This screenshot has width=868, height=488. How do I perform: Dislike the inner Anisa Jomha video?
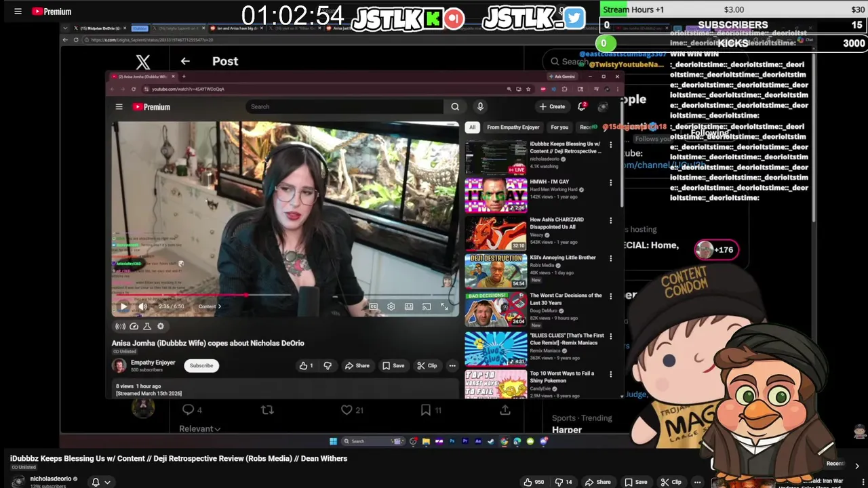click(328, 365)
